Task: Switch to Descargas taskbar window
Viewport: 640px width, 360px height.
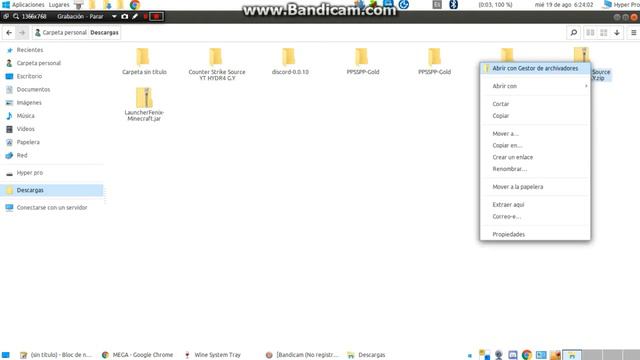Action: coord(366,355)
